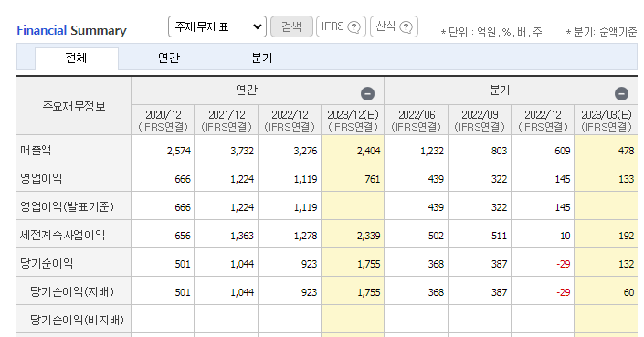Click the 매출액 value 3,276

(x=305, y=151)
